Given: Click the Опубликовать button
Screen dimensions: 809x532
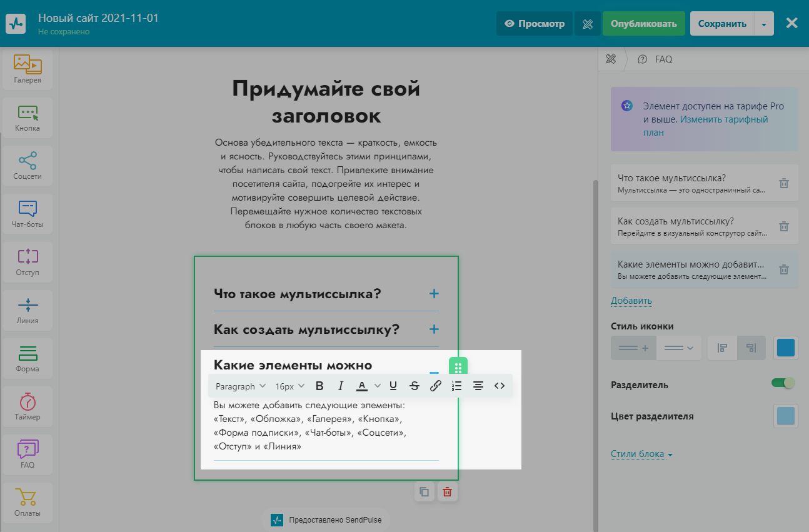Looking at the screenshot, I should click(643, 24).
